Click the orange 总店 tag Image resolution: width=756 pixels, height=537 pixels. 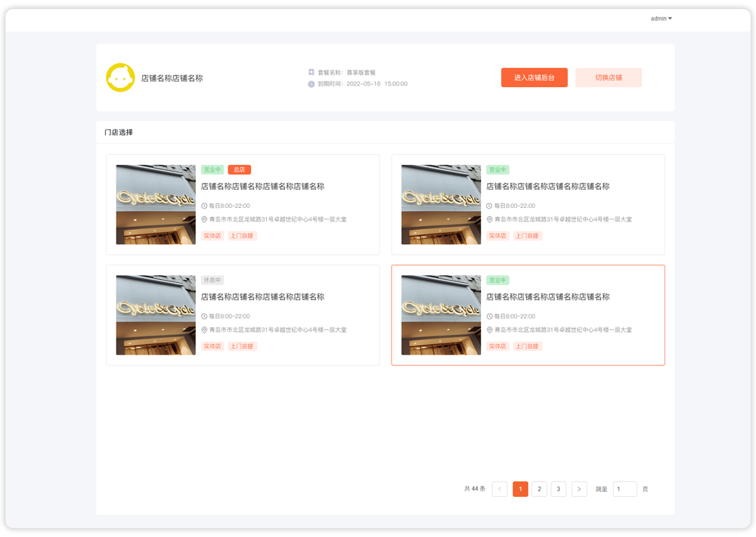pyautogui.click(x=239, y=170)
